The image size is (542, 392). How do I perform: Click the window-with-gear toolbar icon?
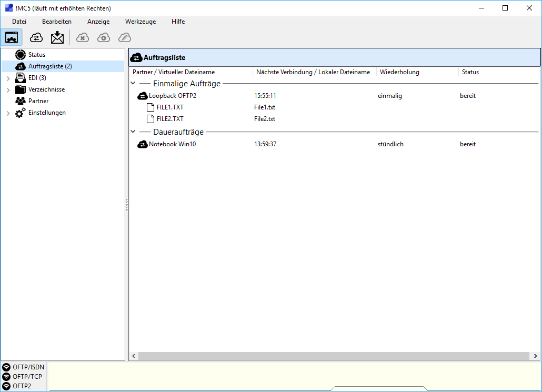[12, 37]
